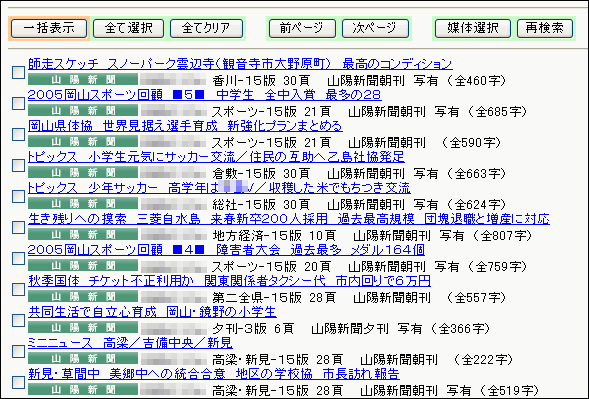Open 共同生活で自立心育成 岡山・鏡野 link
Image resolution: width=589 pixels, height=399 pixels.
152,312
